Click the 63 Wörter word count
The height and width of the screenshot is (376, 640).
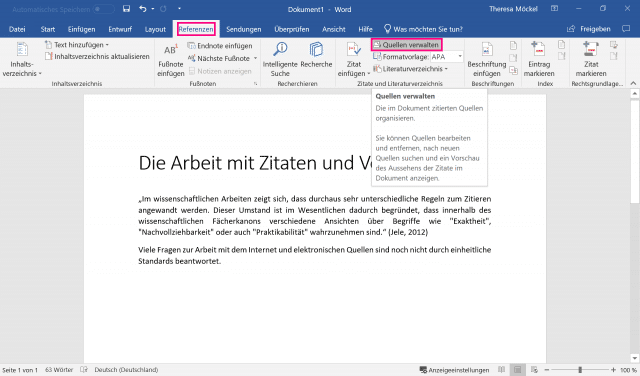(59, 370)
